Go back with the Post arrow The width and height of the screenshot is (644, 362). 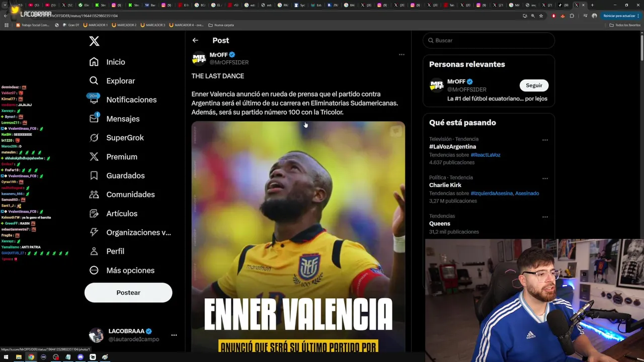(x=195, y=40)
